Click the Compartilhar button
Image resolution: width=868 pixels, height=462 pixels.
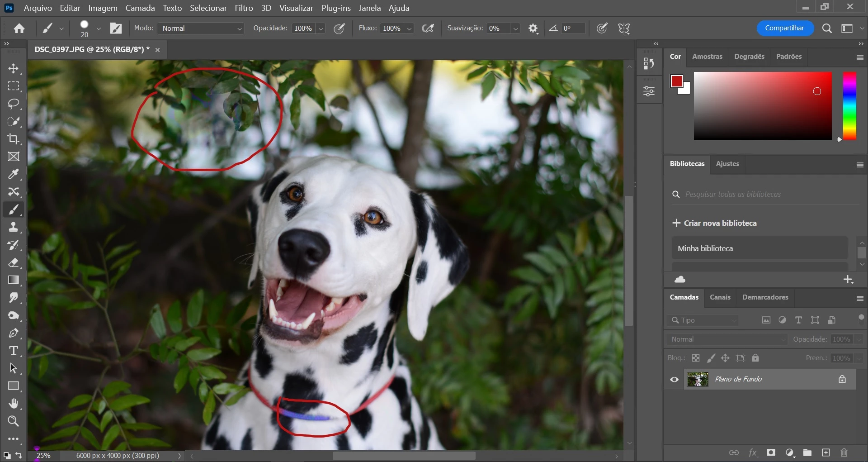click(785, 28)
